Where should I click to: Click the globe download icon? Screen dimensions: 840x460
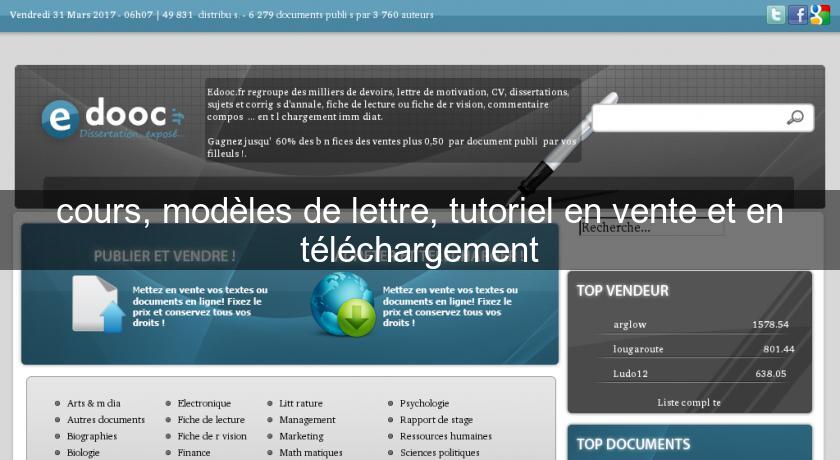point(343,304)
